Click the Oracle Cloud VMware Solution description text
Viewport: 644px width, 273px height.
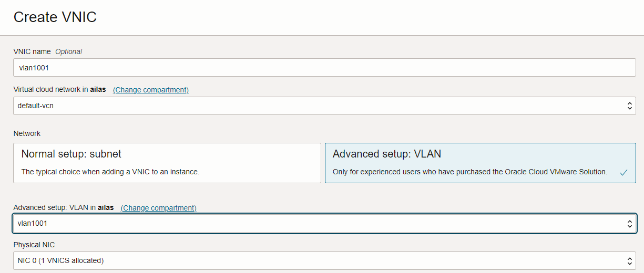[x=470, y=172]
